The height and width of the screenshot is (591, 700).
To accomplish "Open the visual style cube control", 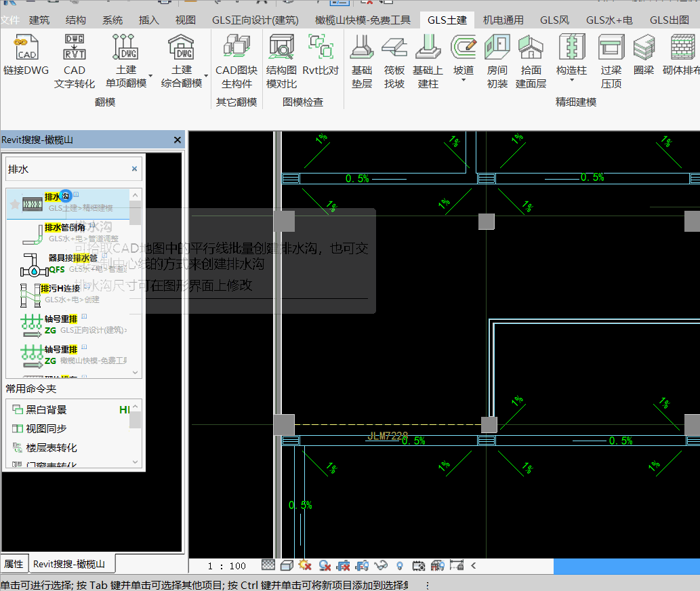I will (287, 565).
